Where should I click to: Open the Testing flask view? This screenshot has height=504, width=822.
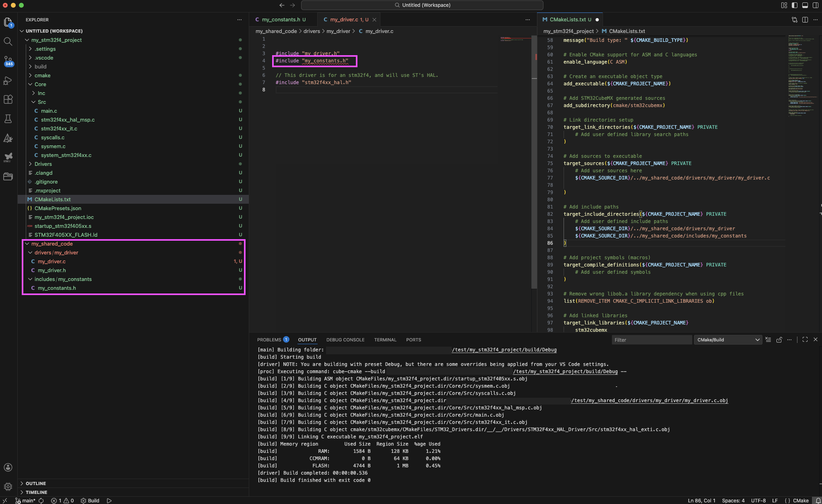pyautogui.click(x=8, y=119)
